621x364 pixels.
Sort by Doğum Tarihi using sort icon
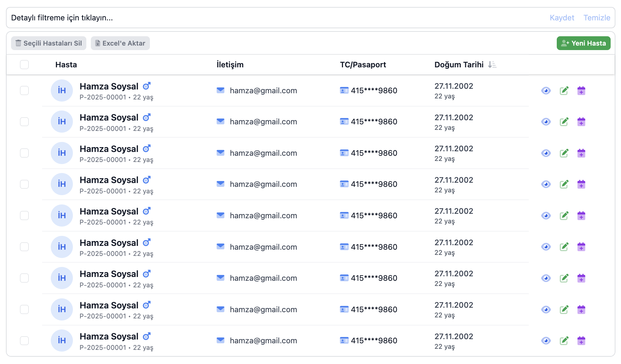pos(492,65)
